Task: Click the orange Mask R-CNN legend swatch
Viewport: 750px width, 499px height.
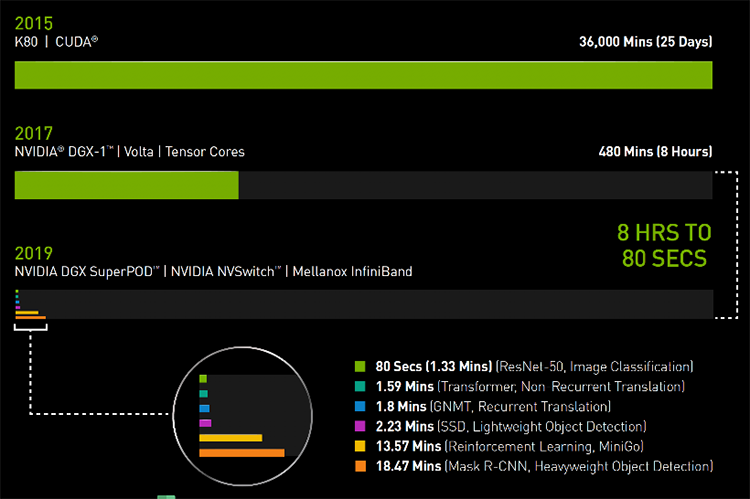Action: (360, 466)
